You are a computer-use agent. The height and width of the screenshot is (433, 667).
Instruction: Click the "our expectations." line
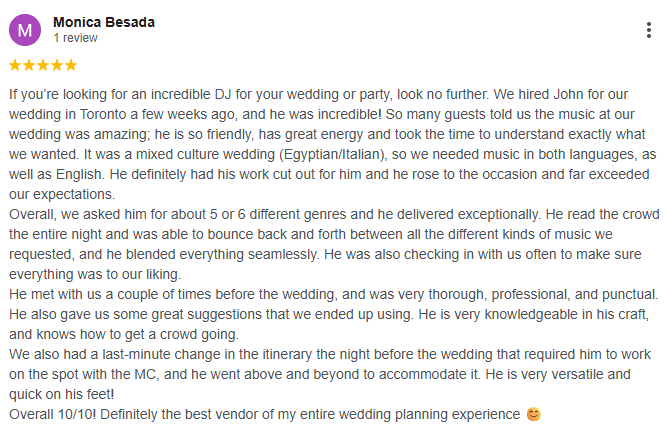pos(62,194)
